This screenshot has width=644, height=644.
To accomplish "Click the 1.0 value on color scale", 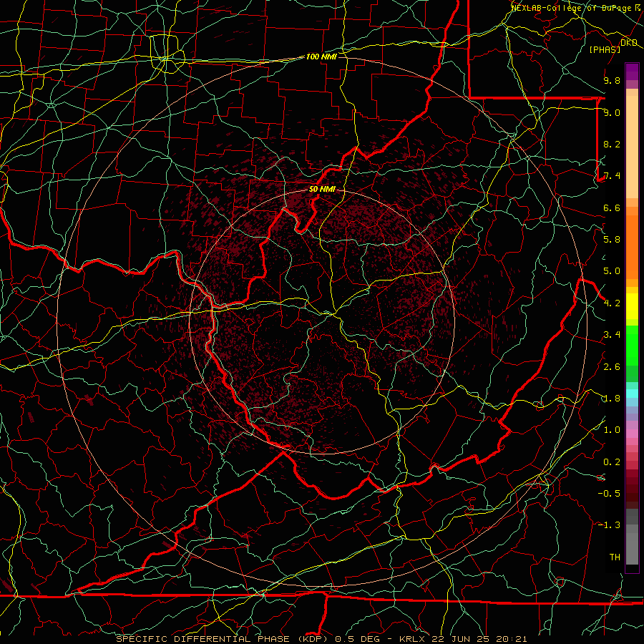I will [x=612, y=430].
